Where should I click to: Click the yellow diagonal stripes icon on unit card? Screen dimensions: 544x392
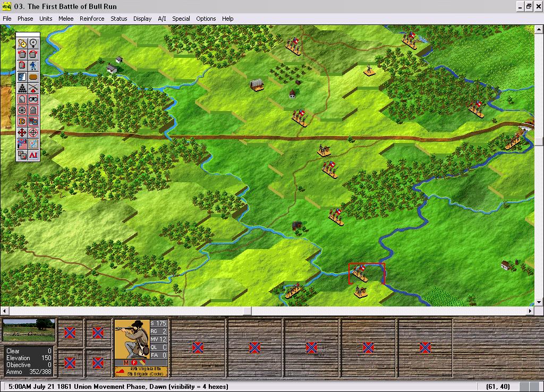click(x=142, y=362)
